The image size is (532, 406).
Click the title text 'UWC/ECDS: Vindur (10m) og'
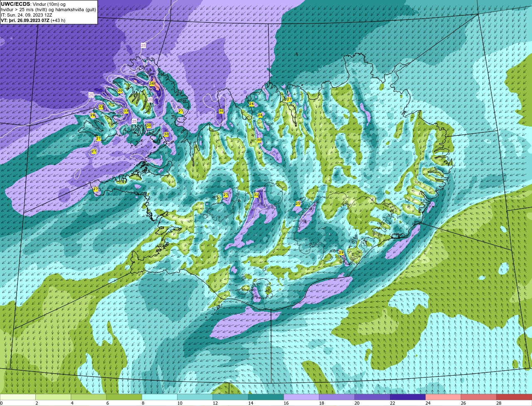point(33,4)
